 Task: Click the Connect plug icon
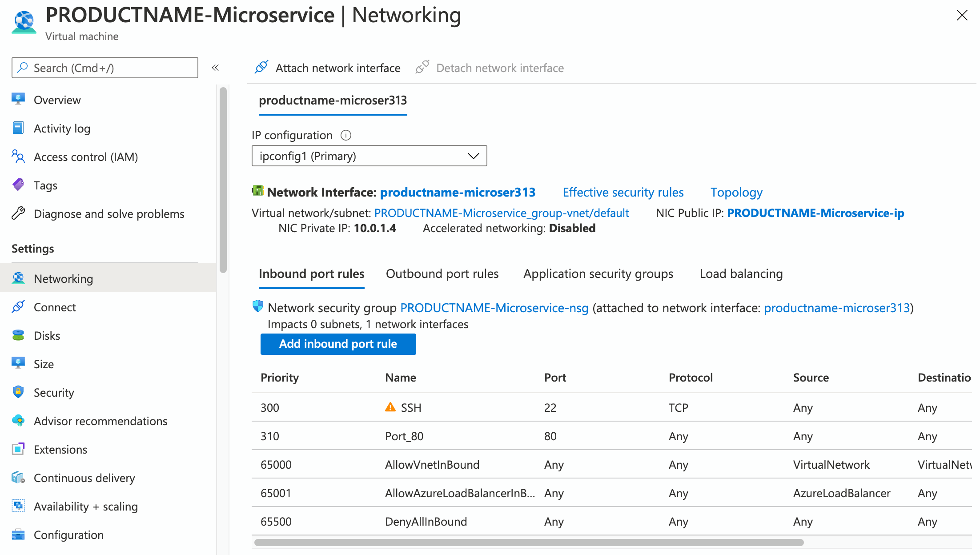tap(18, 307)
